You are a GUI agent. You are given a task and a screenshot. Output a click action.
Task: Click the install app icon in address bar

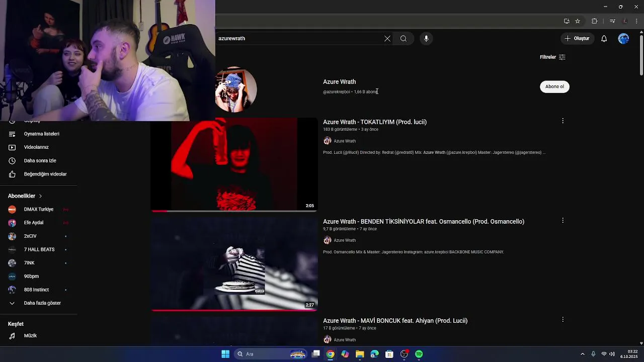tap(567, 21)
